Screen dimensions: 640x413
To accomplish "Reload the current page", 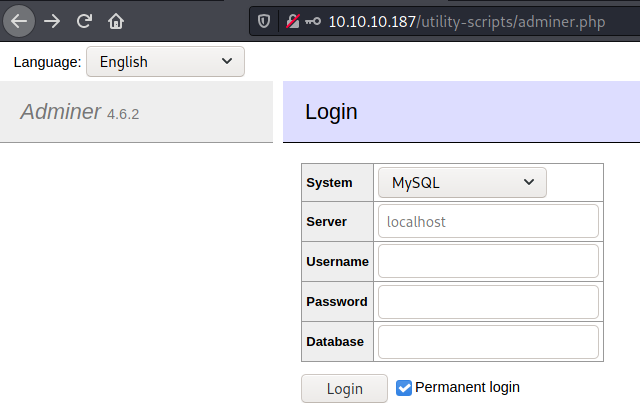I will [85, 20].
